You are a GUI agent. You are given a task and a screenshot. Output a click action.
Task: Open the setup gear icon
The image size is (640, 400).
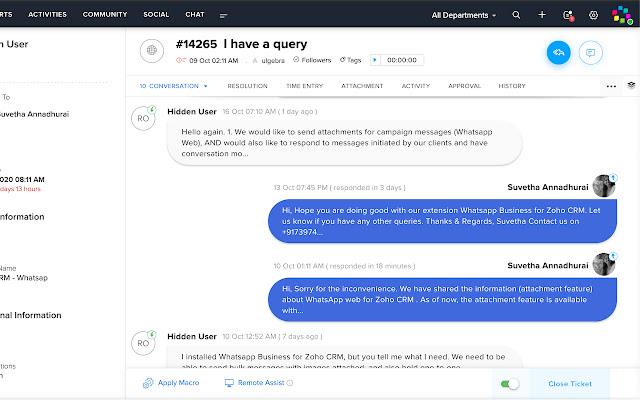pyautogui.click(x=593, y=15)
